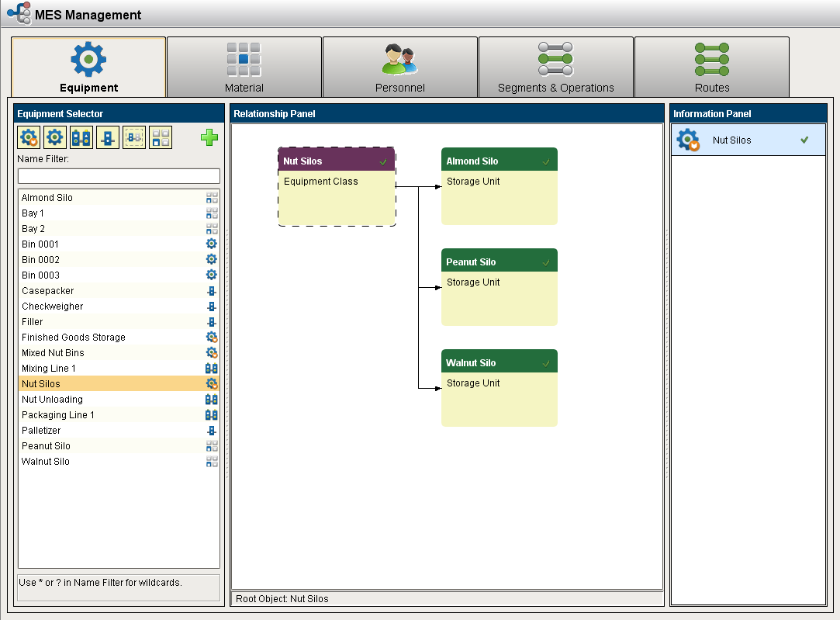Toggle the Equipment Class filter icon with orange badge
Image resolution: width=840 pixels, height=620 pixels.
pos(29,138)
